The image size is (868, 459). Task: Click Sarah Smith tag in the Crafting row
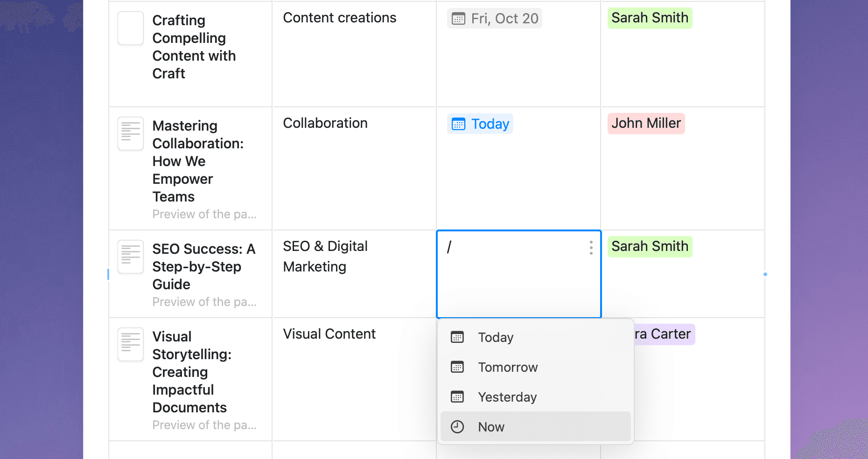pos(650,18)
